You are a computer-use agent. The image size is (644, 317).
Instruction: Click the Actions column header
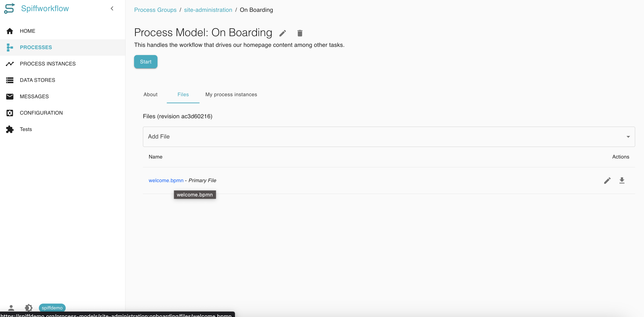pyautogui.click(x=621, y=157)
